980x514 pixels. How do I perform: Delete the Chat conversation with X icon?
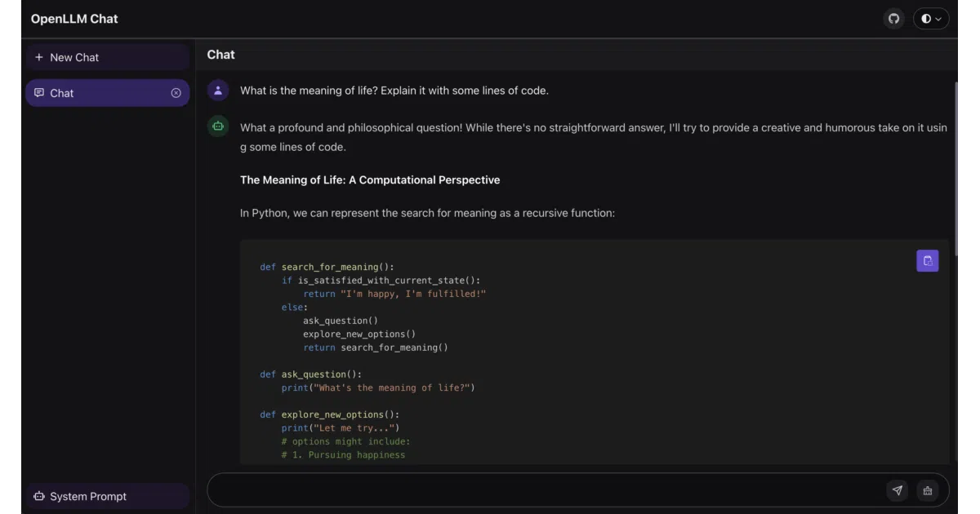click(x=176, y=93)
